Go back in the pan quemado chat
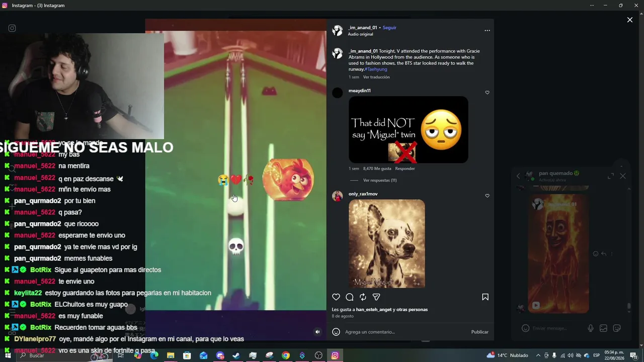Viewport: 644px width, 362px height. pos(518,176)
